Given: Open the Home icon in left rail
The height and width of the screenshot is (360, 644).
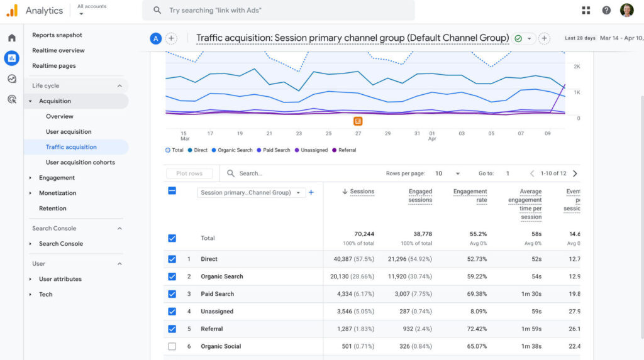Looking at the screenshot, I should point(12,38).
